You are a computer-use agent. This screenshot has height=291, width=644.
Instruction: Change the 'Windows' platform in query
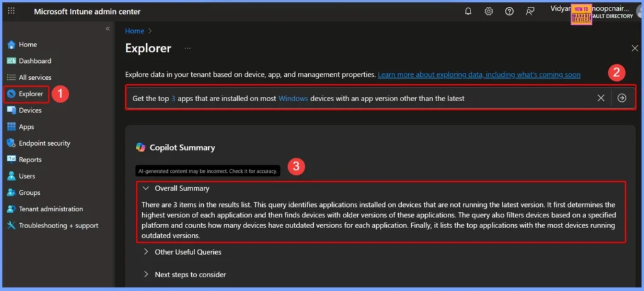pos(293,99)
